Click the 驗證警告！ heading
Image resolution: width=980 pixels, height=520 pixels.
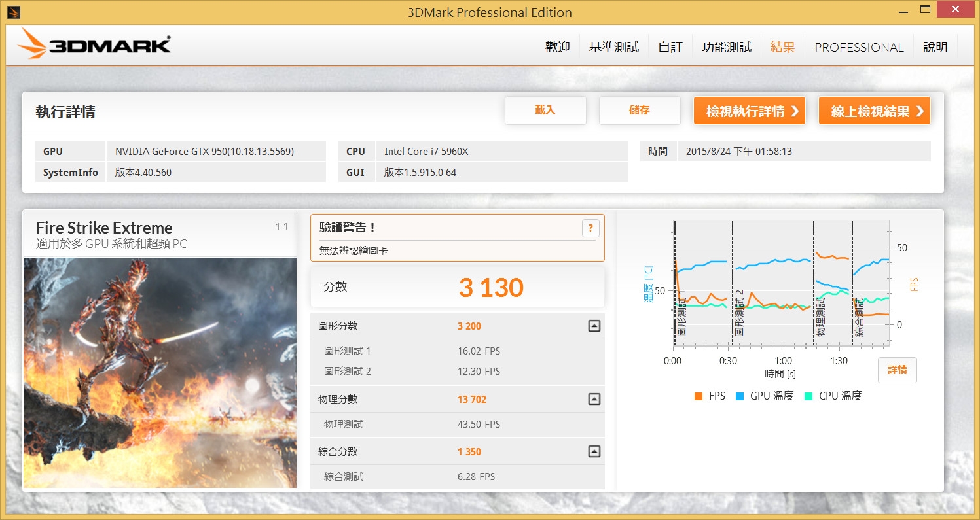(x=347, y=228)
